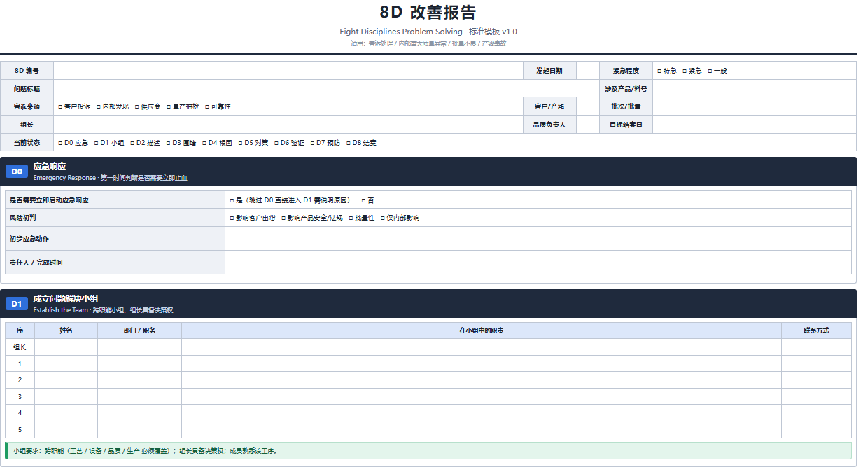Mark current status as D3 围堵
This screenshot has height=467, width=868.
168,143
